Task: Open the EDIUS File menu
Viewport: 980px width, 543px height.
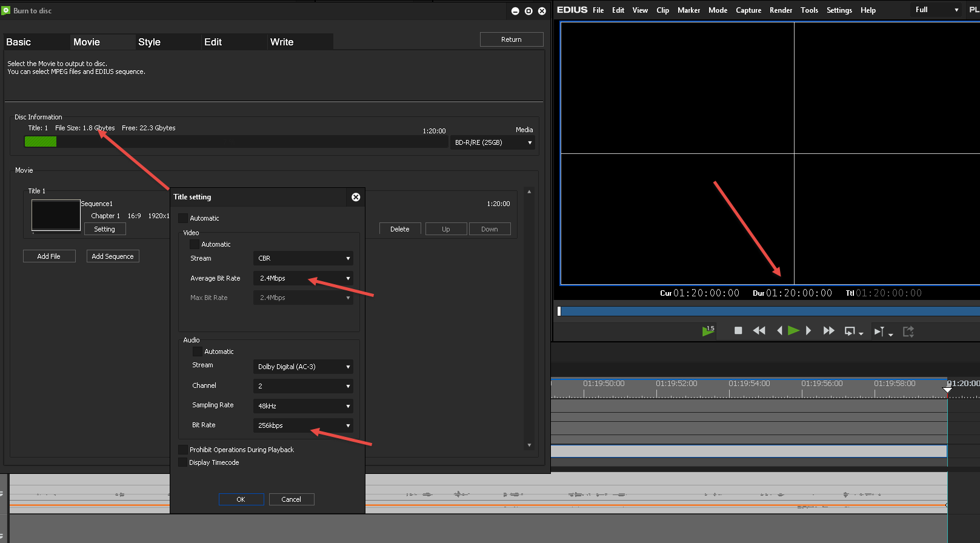Action: [x=598, y=10]
